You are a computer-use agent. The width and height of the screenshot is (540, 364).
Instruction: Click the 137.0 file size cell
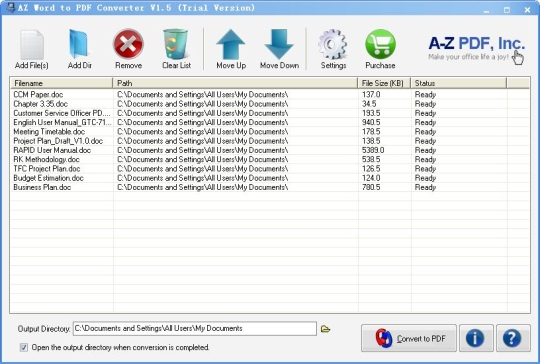(x=371, y=94)
